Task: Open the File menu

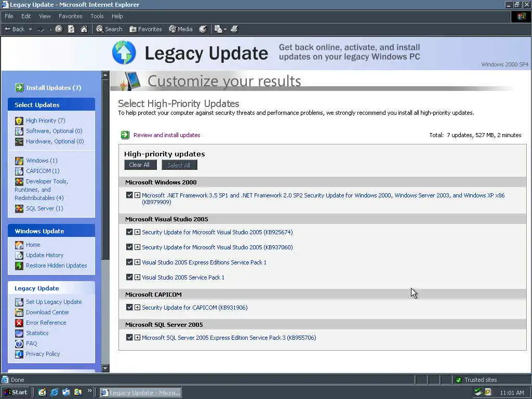Action: pos(9,16)
